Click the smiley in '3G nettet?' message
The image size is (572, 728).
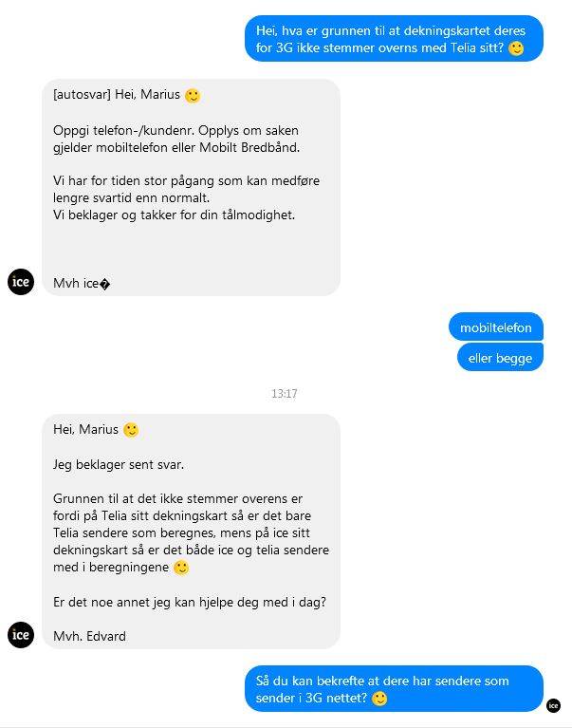379,699
